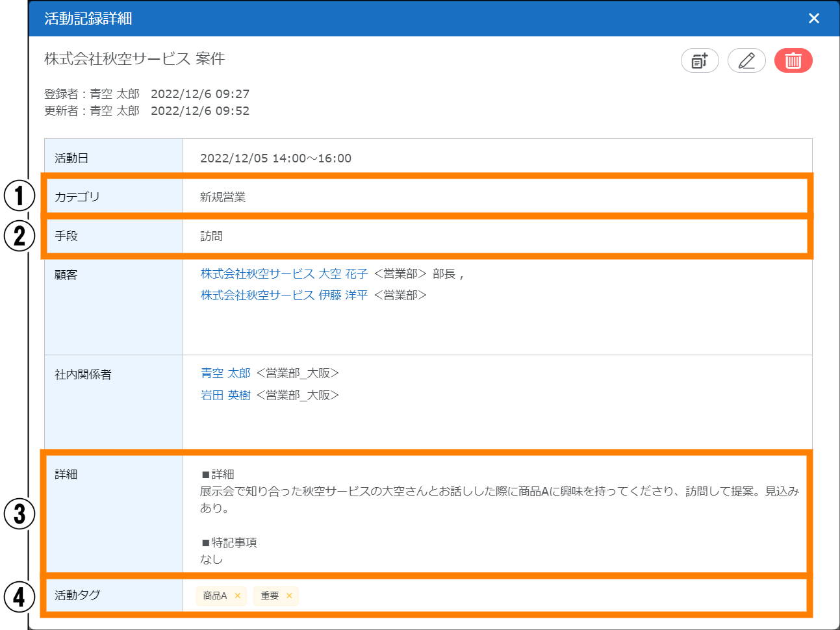Click the circled number 2 marker

point(19,236)
